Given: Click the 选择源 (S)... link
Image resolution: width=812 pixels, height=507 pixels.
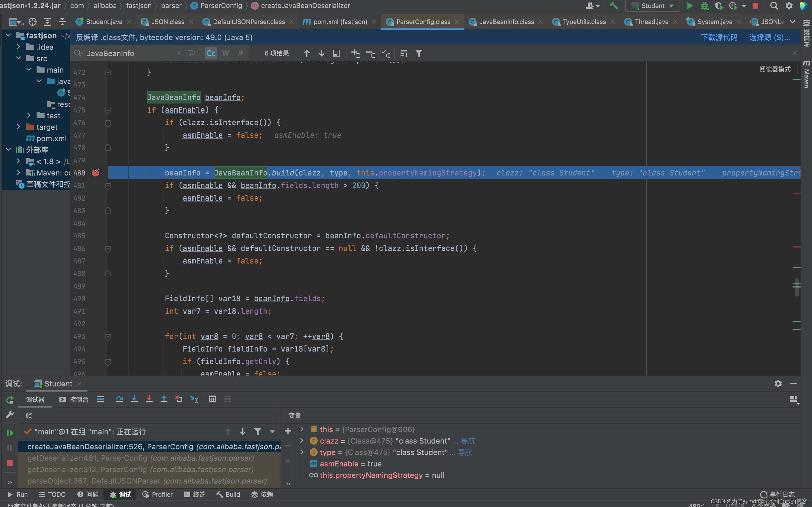Looking at the screenshot, I should click(770, 37).
